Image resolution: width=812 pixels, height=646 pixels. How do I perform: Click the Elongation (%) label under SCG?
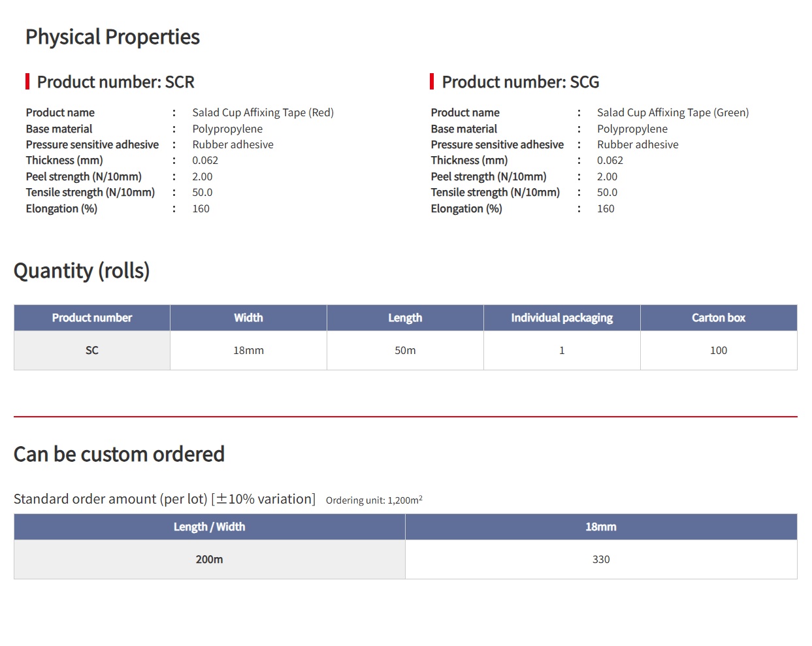point(466,209)
